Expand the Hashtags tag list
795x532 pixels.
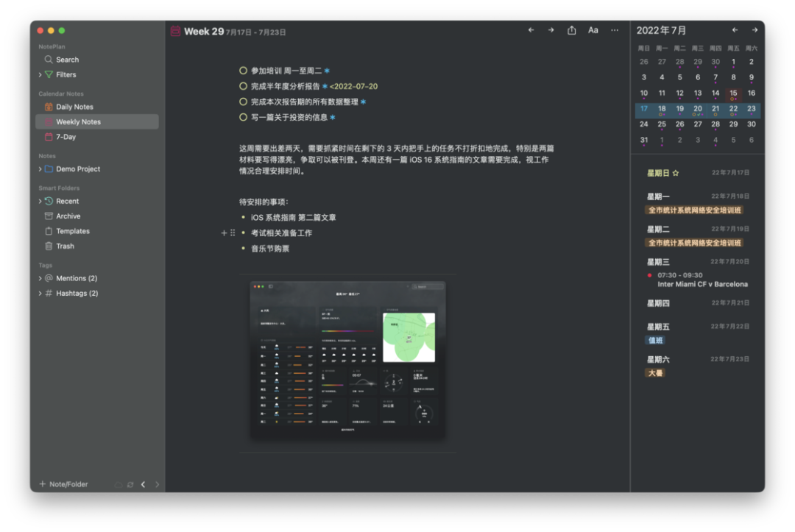pyautogui.click(x=40, y=294)
